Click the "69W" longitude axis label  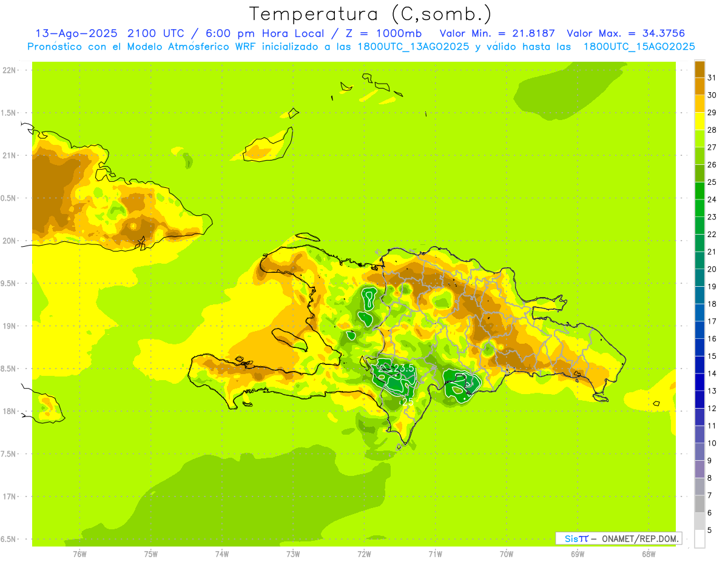pyautogui.click(x=578, y=554)
